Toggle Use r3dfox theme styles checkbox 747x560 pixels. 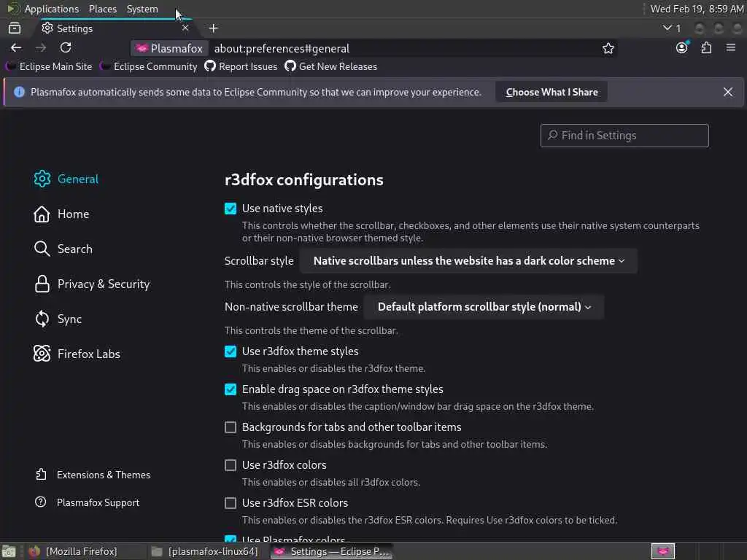pos(231,351)
